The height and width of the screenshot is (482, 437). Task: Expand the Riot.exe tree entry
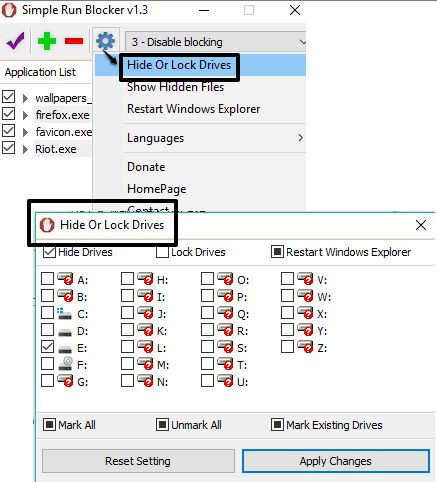(25, 149)
